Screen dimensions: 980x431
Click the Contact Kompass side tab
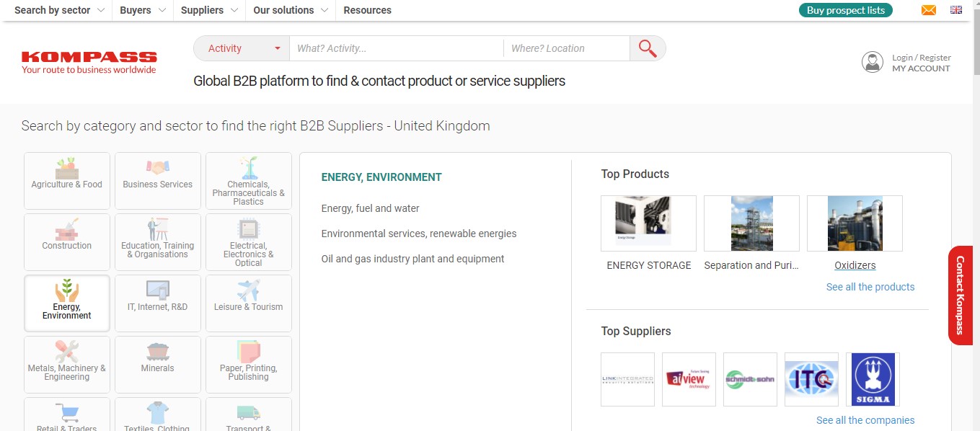(x=960, y=296)
